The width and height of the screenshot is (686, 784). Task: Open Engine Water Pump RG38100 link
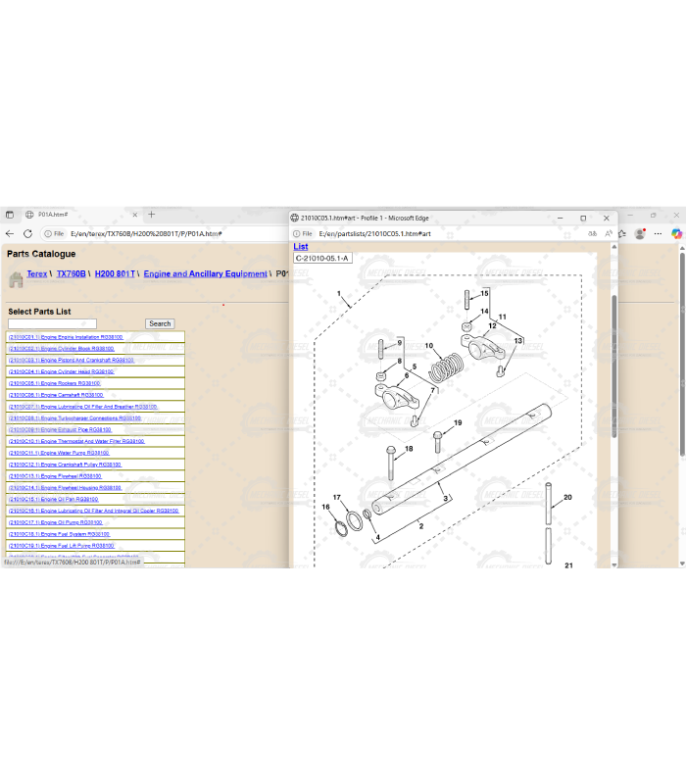coord(59,453)
